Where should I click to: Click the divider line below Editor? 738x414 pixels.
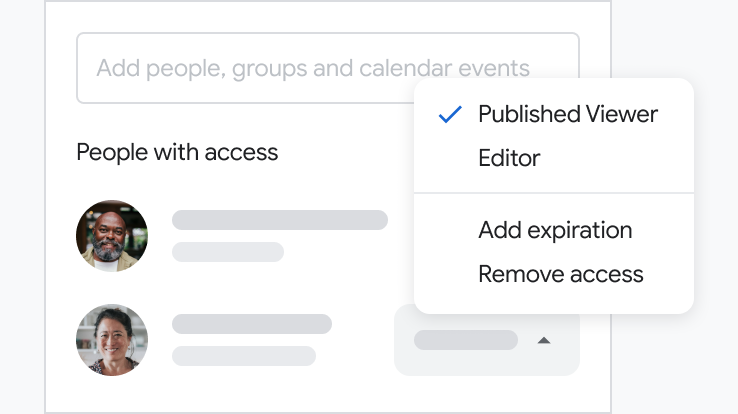553,193
